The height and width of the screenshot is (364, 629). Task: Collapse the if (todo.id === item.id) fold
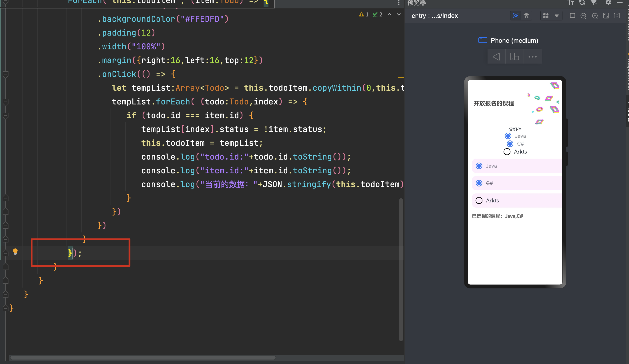(x=6, y=116)
